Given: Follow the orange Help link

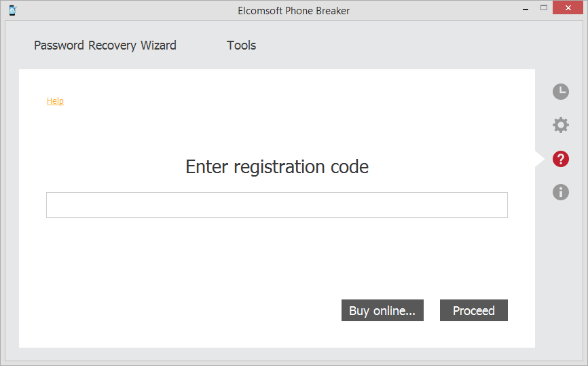Looking at the screenshot, I should 55,101.
